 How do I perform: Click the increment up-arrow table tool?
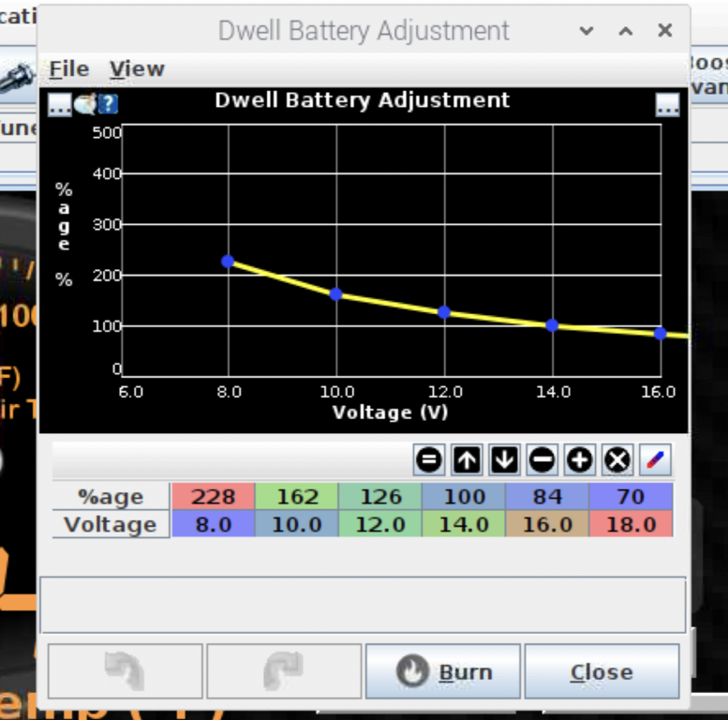click(x=467, y=460)
